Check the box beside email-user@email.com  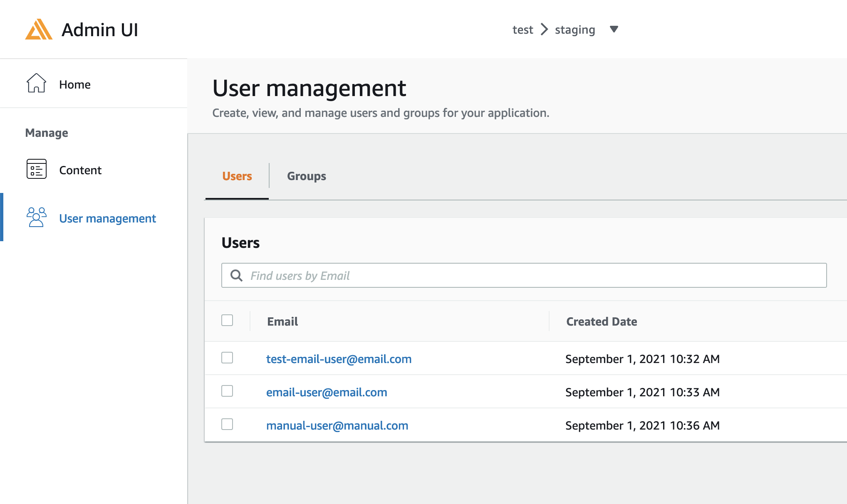coord(227,391)
